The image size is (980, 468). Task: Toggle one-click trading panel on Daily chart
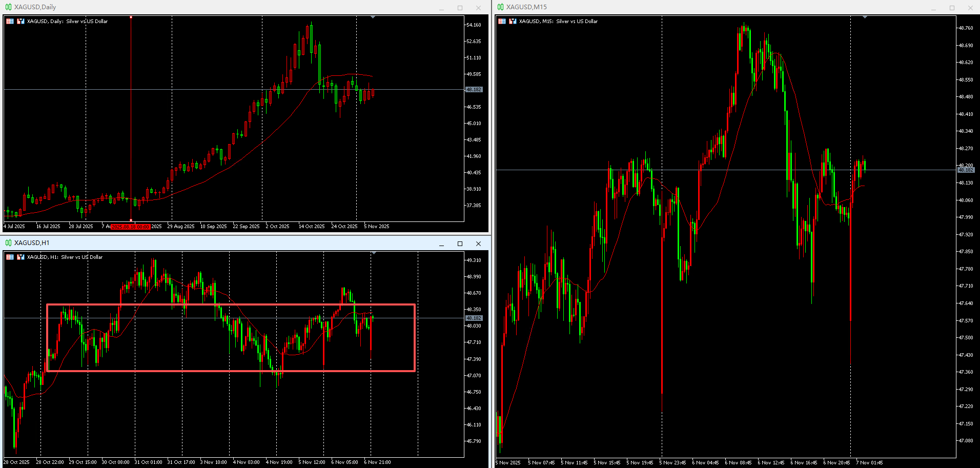(x=10, y=22)
